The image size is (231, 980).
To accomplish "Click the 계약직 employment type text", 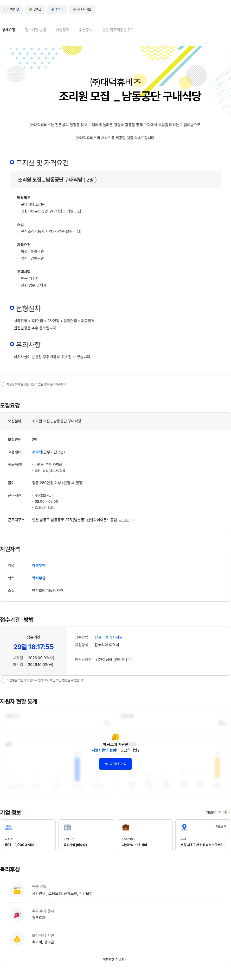I will click(x=37, y=452).
